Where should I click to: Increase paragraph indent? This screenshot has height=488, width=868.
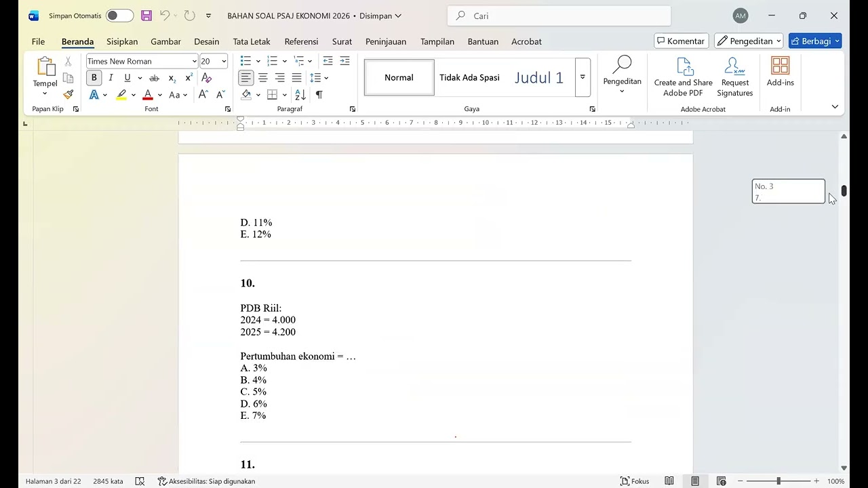(344, 61)
